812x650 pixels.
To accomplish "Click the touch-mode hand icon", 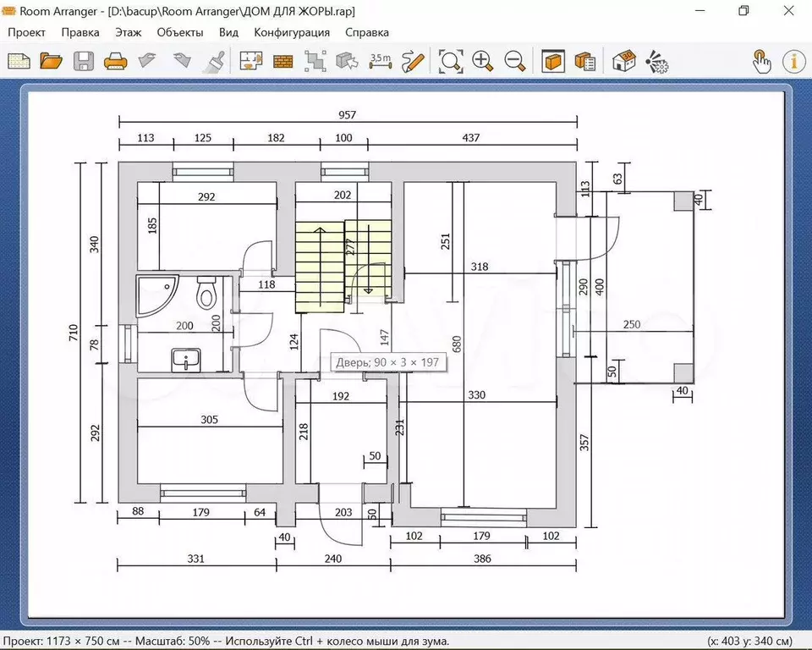I will (761, 61).
